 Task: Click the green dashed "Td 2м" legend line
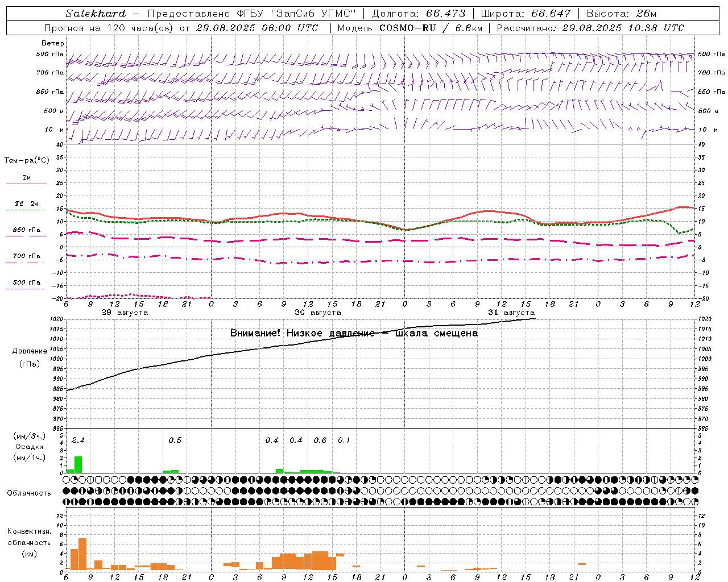pos(25,210)
